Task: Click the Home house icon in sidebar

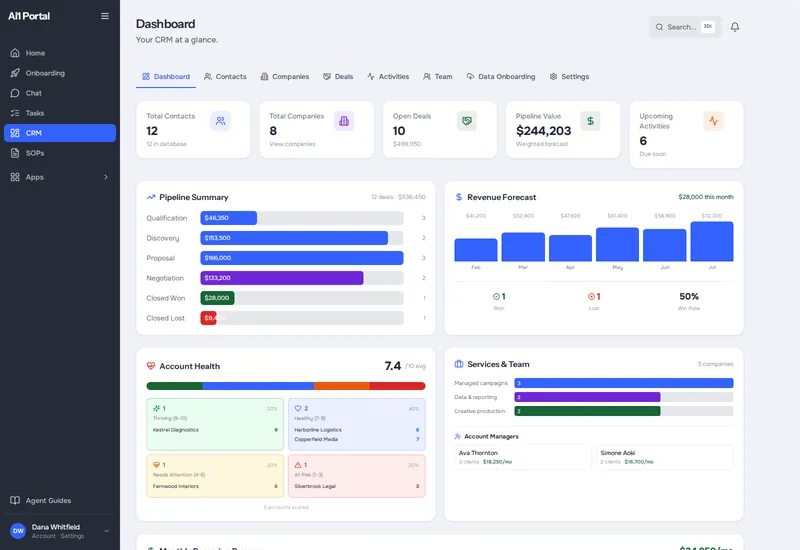Action: click(x=15, y=53)
